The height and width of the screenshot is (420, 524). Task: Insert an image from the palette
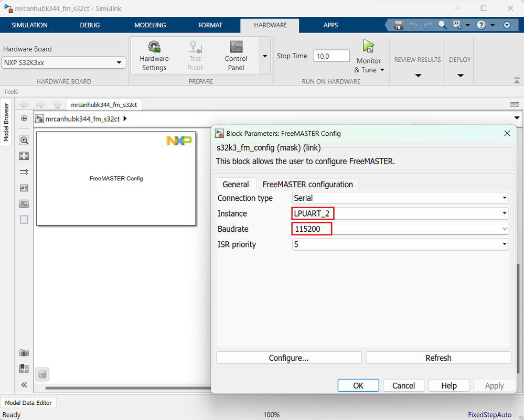click(x=24, y=203)
